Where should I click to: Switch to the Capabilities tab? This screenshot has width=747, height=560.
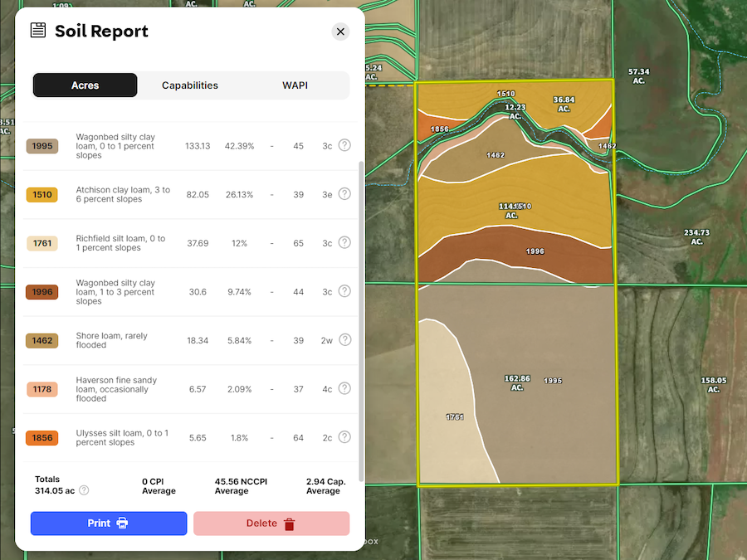click(190, 85)
